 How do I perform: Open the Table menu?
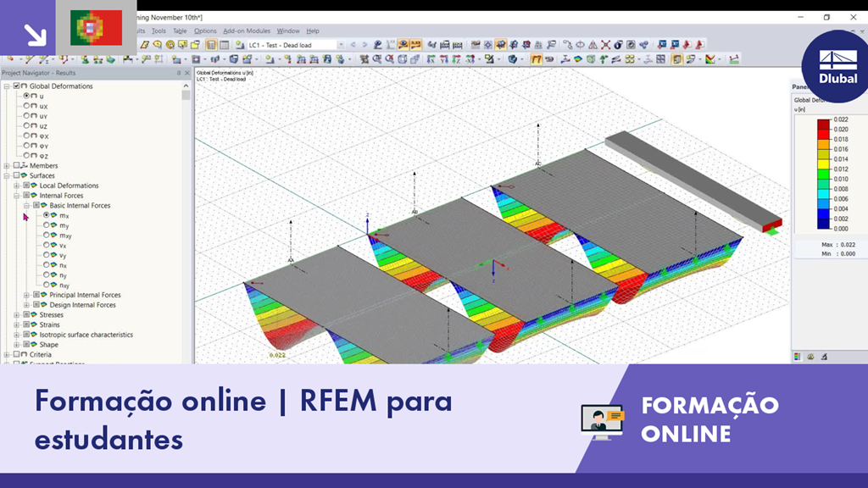click(x=180, y=31)
